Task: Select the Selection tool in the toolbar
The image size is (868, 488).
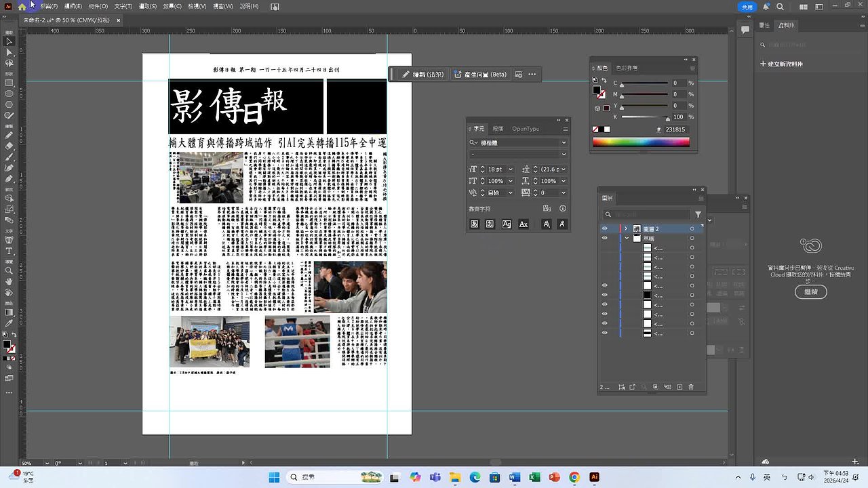Action: [9, 43]
